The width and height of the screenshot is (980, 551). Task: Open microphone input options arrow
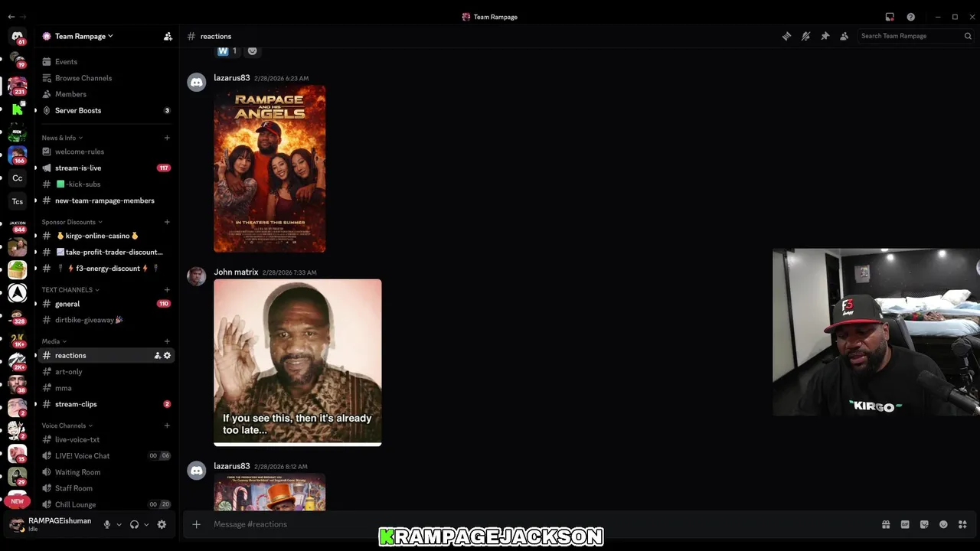click(119, 524)
